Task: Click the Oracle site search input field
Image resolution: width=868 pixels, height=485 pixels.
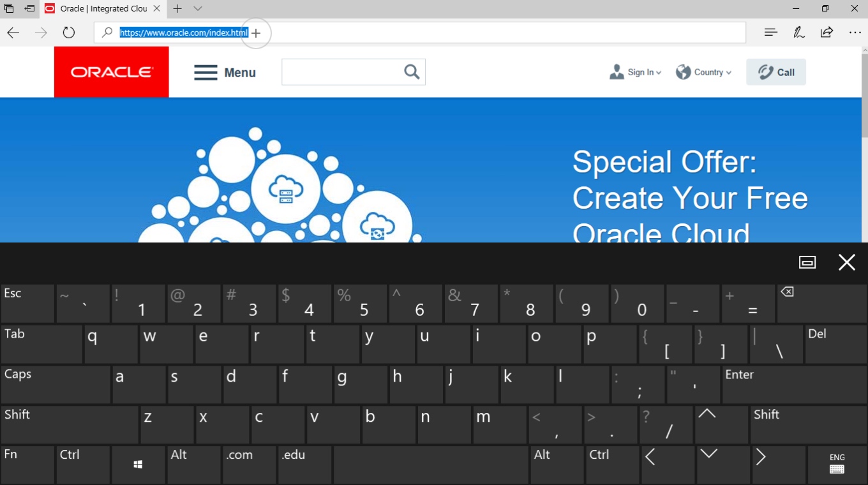Action: (x=341, y=72)
